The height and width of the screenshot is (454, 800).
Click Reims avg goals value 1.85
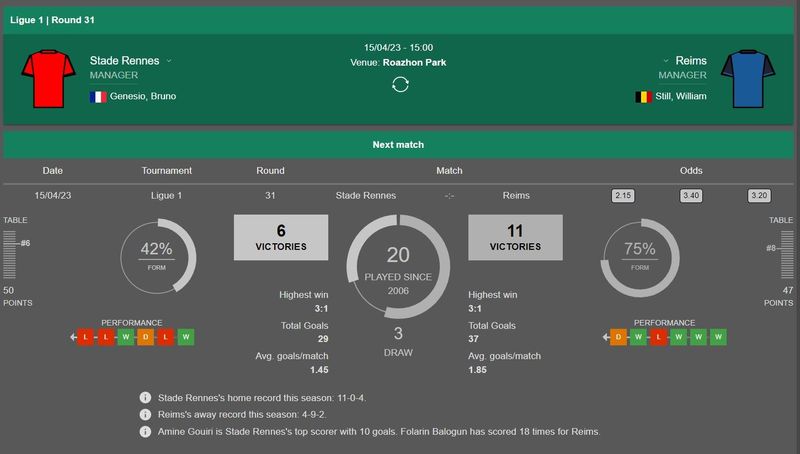tap(478, 370)
